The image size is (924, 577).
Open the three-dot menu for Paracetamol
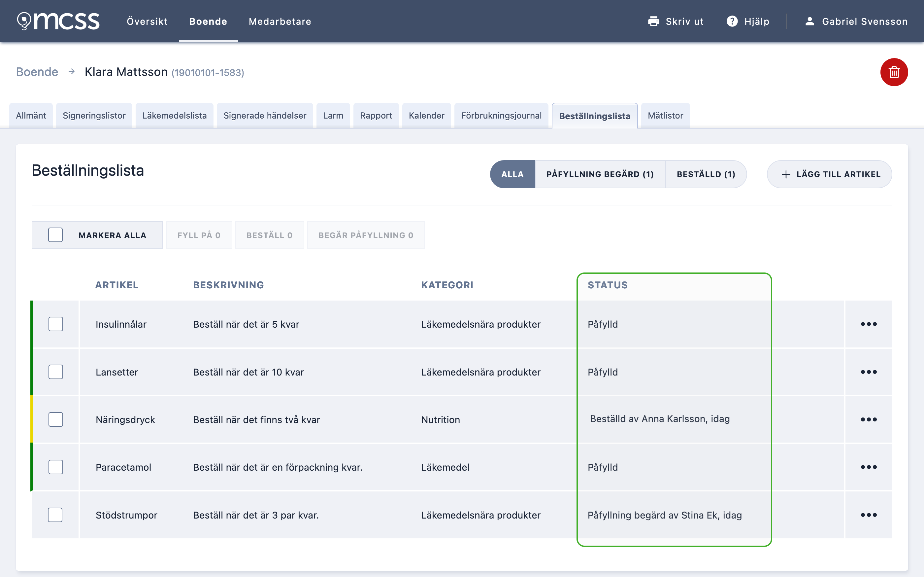[x=869, y=467]
